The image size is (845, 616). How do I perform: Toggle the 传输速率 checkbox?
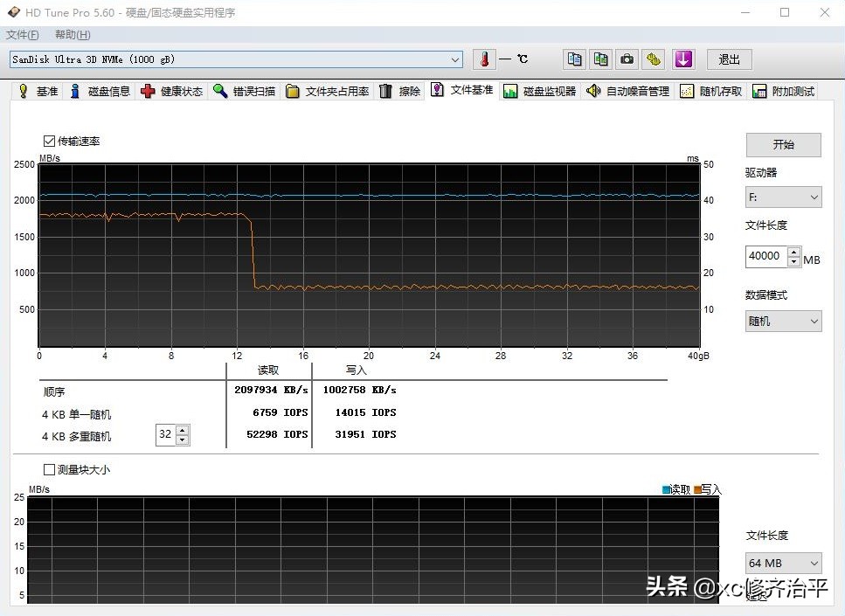click(x=49, y=140)
